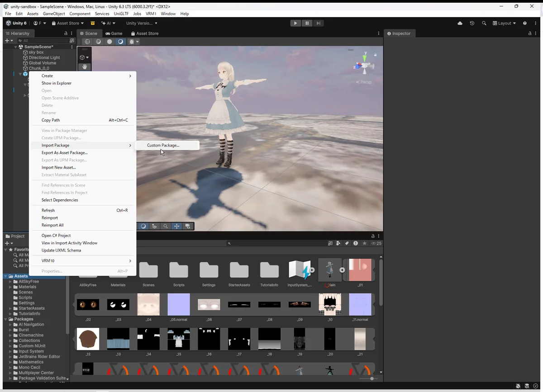Open the Undo History clock icon
The height and width of the screenshot is (392, 543).
(x=472, y=23)
